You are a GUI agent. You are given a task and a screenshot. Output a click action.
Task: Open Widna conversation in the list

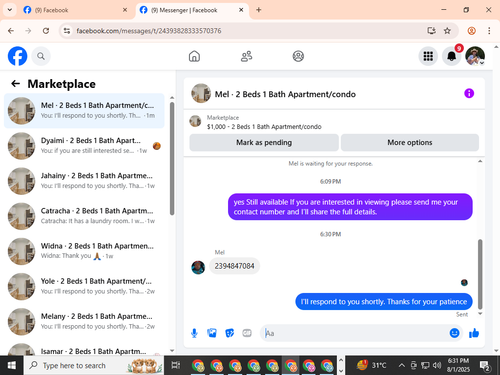tap(84, 251)
